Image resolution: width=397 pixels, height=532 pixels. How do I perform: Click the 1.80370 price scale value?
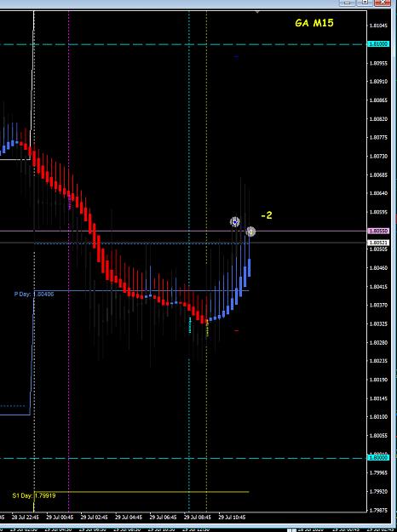point(378,306)
